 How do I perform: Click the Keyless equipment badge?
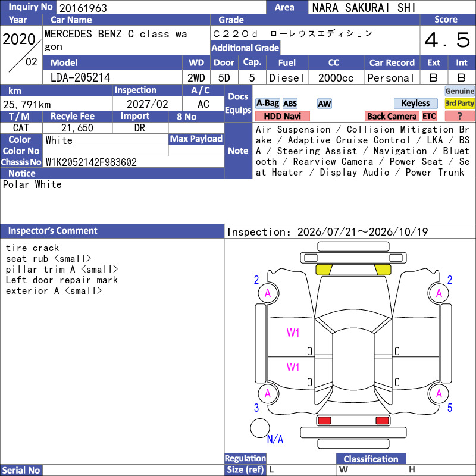[x=415, y=103]
